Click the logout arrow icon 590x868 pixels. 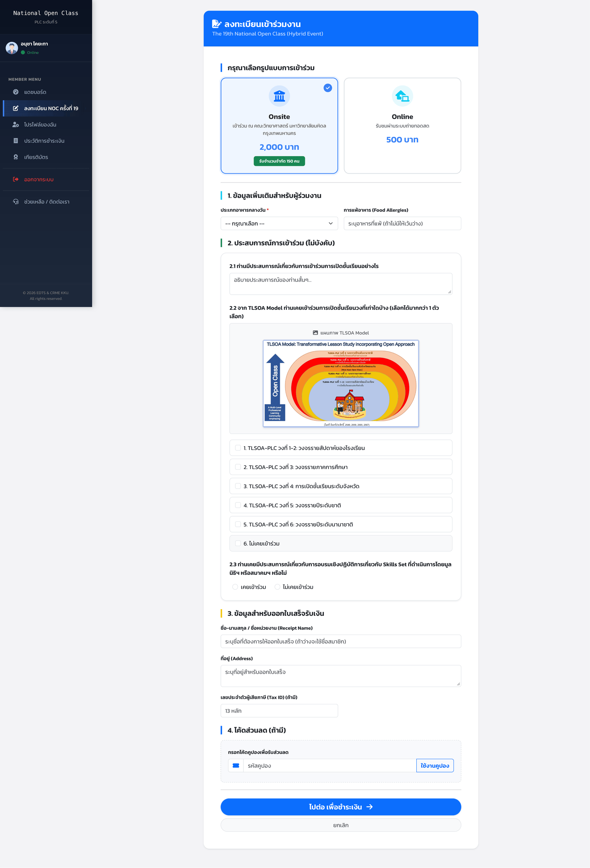click(x=16, y=179)
